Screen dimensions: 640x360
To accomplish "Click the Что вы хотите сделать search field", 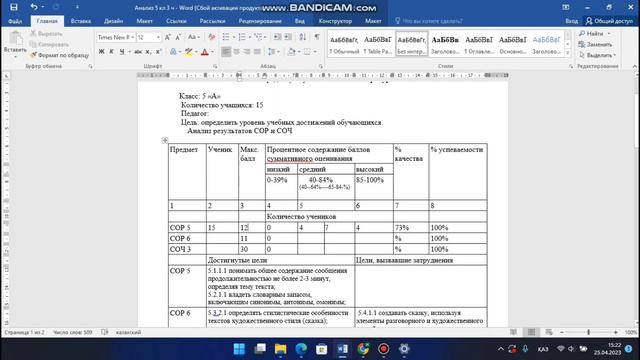I will click(x=429, y=21).
